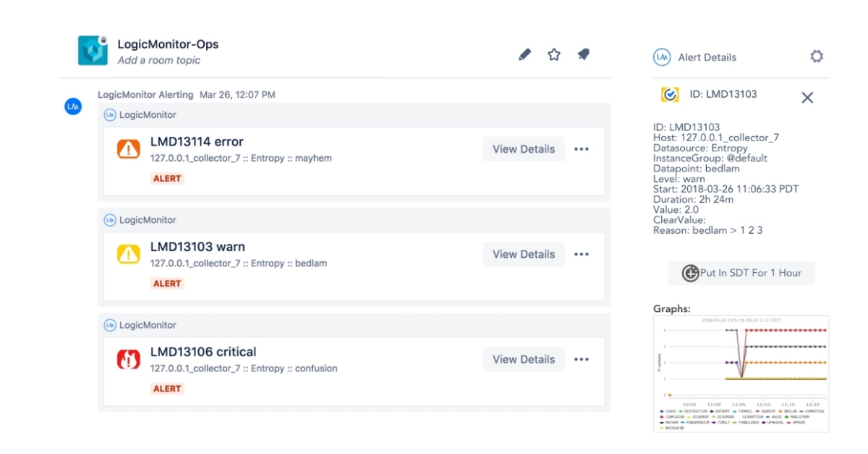Click Put In SDT For 1 Hour
This screenshot has width=868, height=454.
[x=741, y=273]
